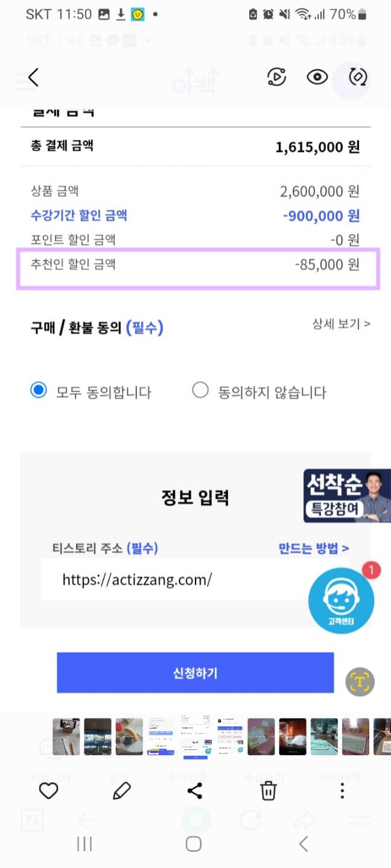The width and height of the screenshot is (391, 868).
Task: Select the pencil edit icon
Action: coord(121,790)
